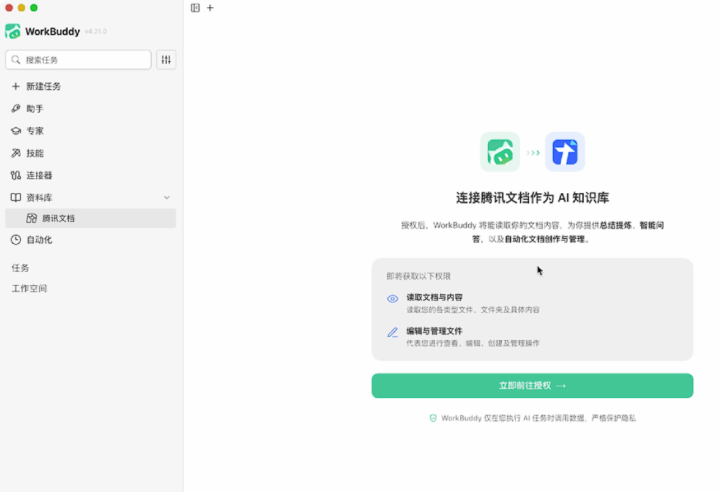Click the shield icon in privacy note
Viewport: 720px width, 492px height.
click(433, 418)
